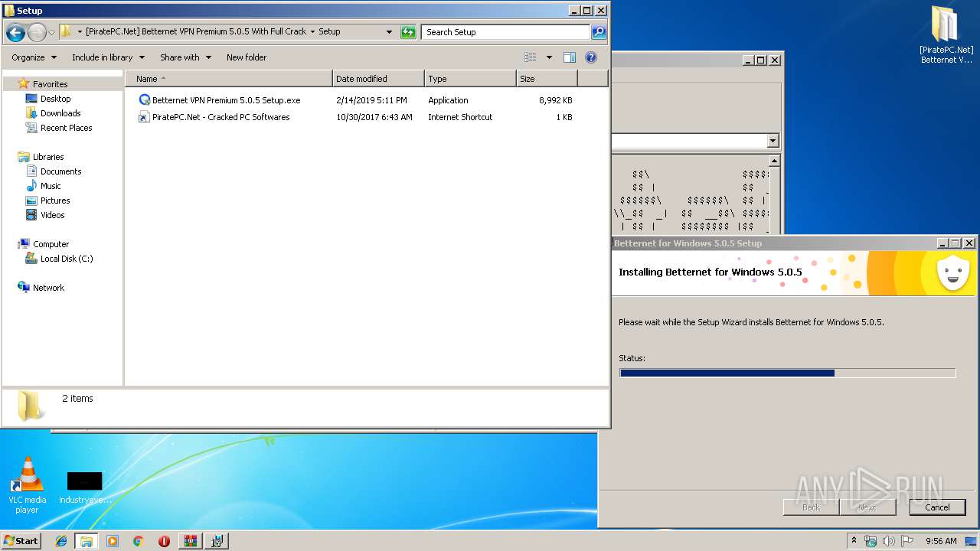Click the setup installer taskbar button

pos(217,541)
